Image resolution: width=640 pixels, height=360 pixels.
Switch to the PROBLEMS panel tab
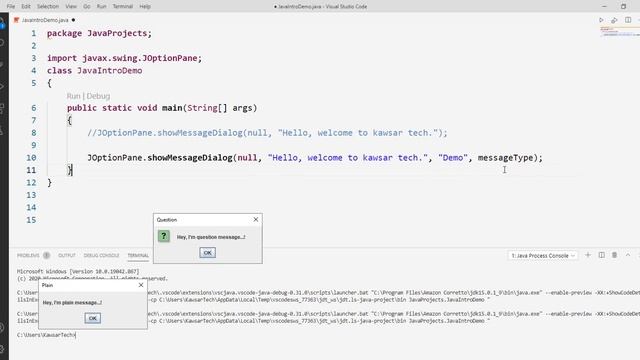(x=28, y=255)
